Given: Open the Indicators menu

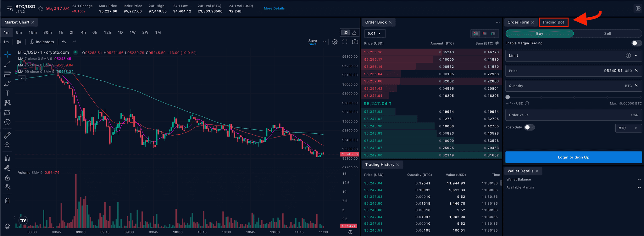Looking at the screenshot, I should tap(42, 42).
